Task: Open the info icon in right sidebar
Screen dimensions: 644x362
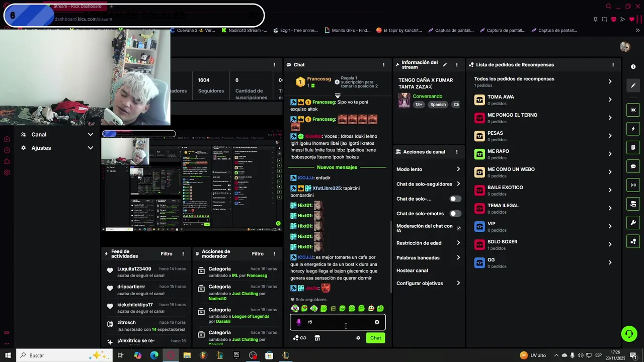Action: [x=633, y=66]
